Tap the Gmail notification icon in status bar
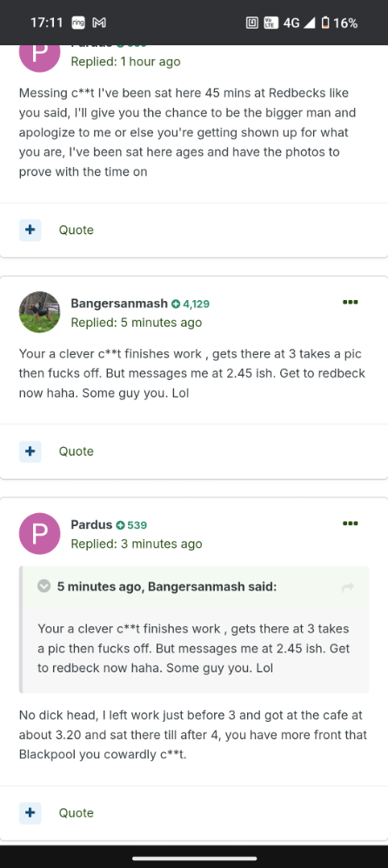The image size is (388, 868). 99,23
